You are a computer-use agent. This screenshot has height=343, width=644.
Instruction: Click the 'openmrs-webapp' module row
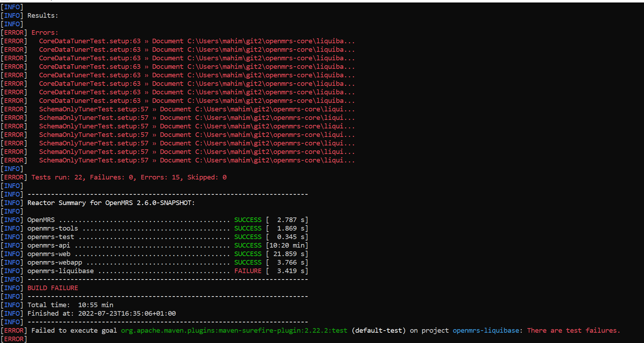(168, 262)
